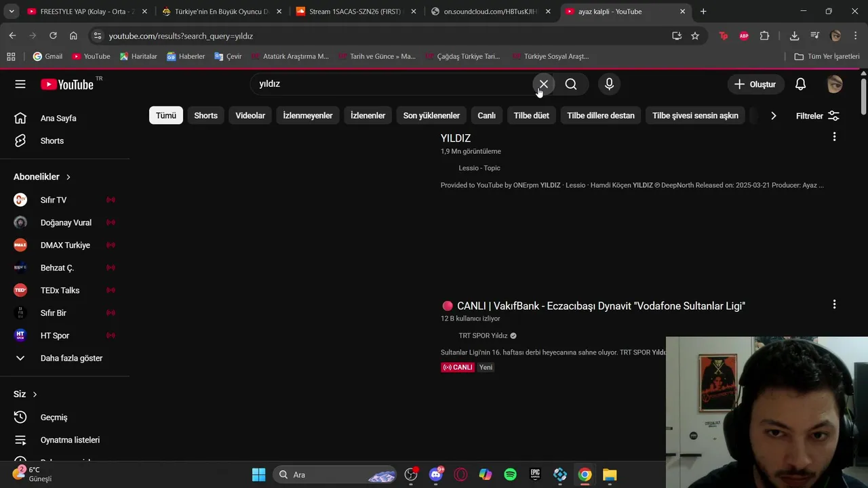Open Epic Games Launcher from the taskbar
The width and height of the screenshot is (868, 488).
click(x=535, y=474)
